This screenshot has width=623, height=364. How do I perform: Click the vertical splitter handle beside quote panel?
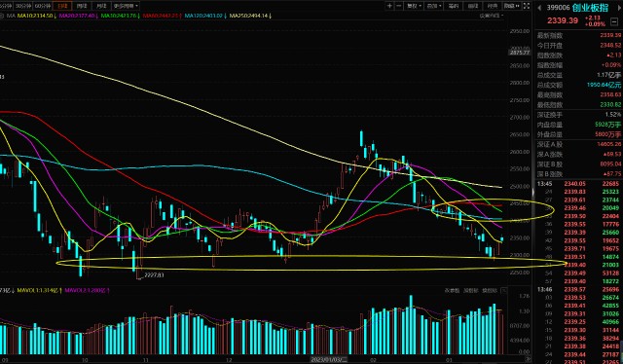coord(533,193)
